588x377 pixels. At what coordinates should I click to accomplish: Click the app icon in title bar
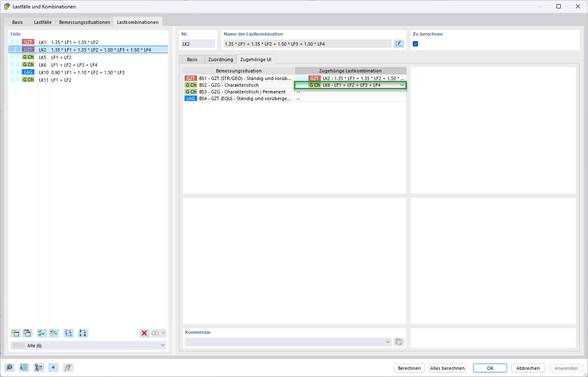click(x=7, y=6)
